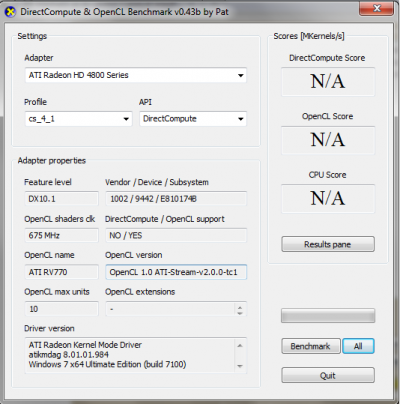The height and width of the screenshot is (404, 400).
Task: Quit the benchmark application
Action: pyautogui.click(x=328, y=375)
